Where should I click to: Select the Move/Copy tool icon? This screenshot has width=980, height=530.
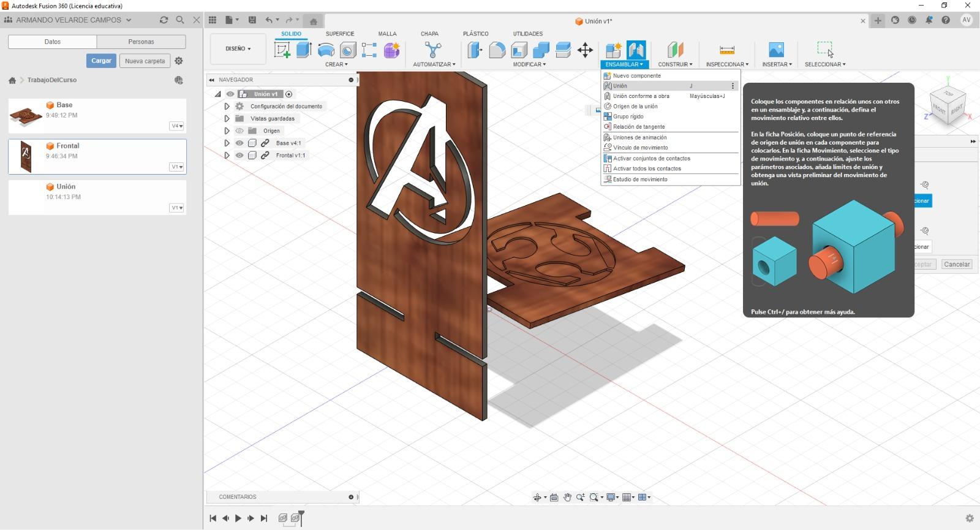pos(585,50)
